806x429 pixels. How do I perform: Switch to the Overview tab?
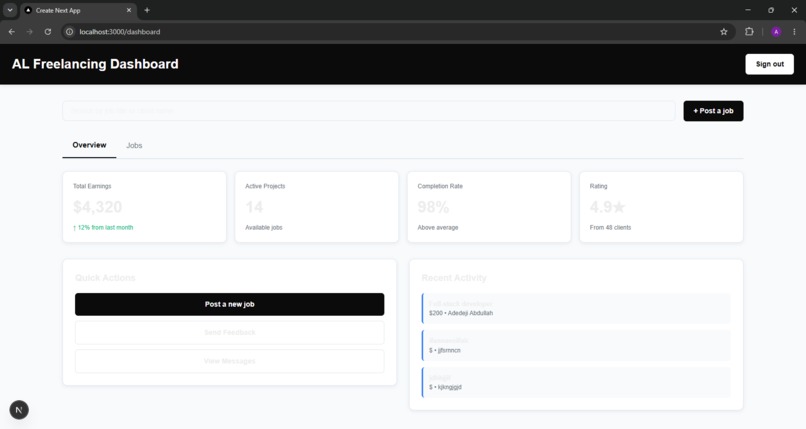pos(89,145)
